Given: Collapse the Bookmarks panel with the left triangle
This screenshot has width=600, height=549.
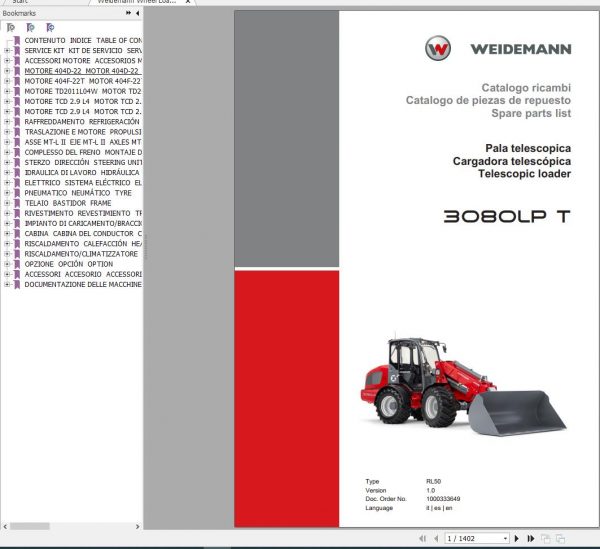Looking at the screenshot, I should pyautogui.click(x=137, y=13).
